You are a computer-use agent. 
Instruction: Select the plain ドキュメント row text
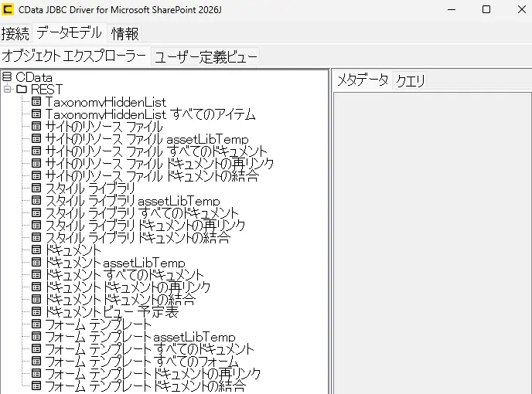[73, 250]
